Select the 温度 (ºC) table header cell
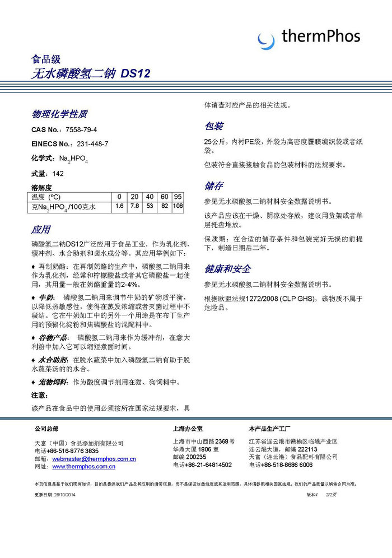The width and height of the screenshot is (392, 558). 70,197
